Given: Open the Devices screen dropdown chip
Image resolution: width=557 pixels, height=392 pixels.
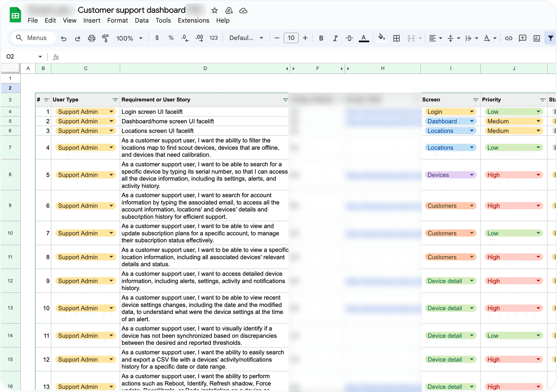Looking at the screenshot, I should pyautogui.click(x=451, y=175).
